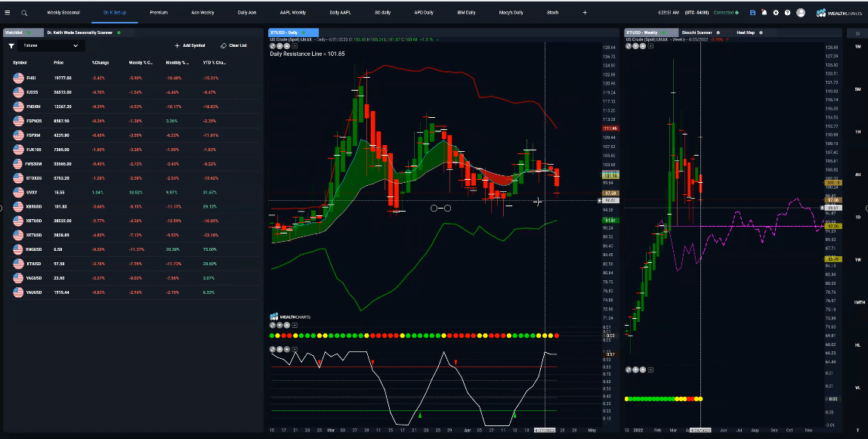Click first round icon of colored-dots indicator panel
Viewport: 868px width, 439px height.
click(x=273, y=326)
